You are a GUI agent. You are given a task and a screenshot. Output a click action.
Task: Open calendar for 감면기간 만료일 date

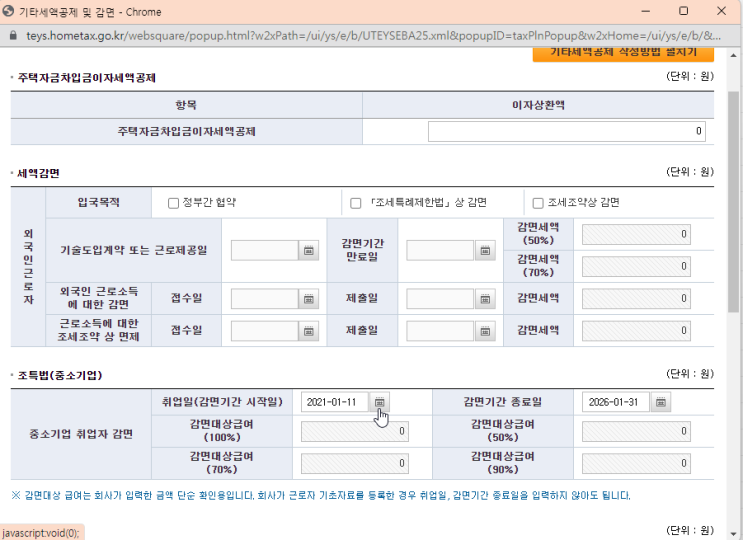(485, 251)
